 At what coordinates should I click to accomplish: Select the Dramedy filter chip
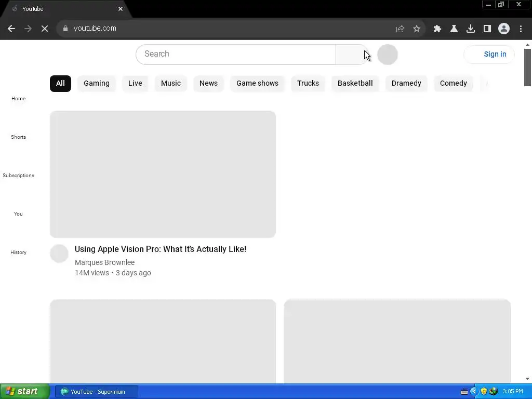(406, 84)
